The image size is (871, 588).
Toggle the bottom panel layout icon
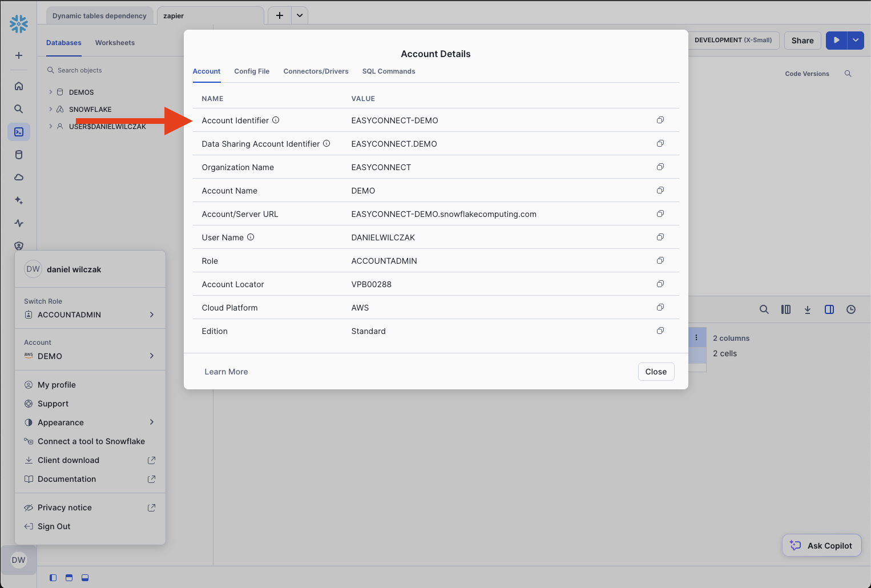point(85,578)
